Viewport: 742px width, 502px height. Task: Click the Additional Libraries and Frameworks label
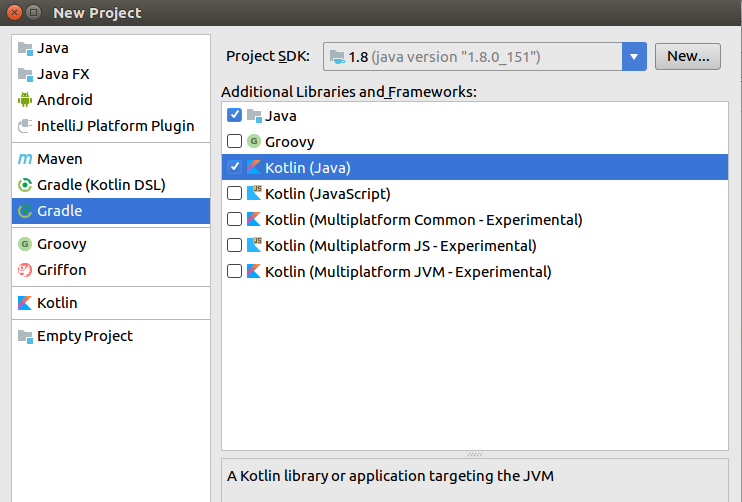pyautogui.click(x=349, y=92)
